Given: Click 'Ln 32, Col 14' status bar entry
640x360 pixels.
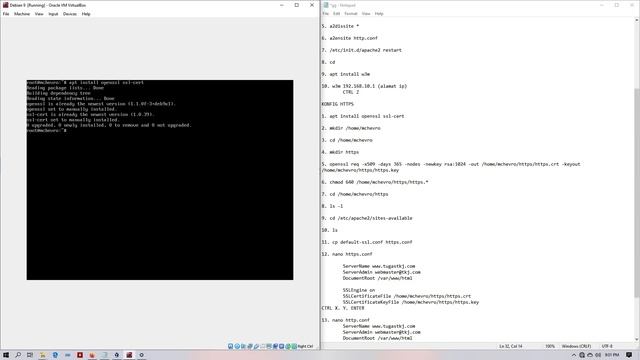Looking at the screenshot, I should coord(511,346).
